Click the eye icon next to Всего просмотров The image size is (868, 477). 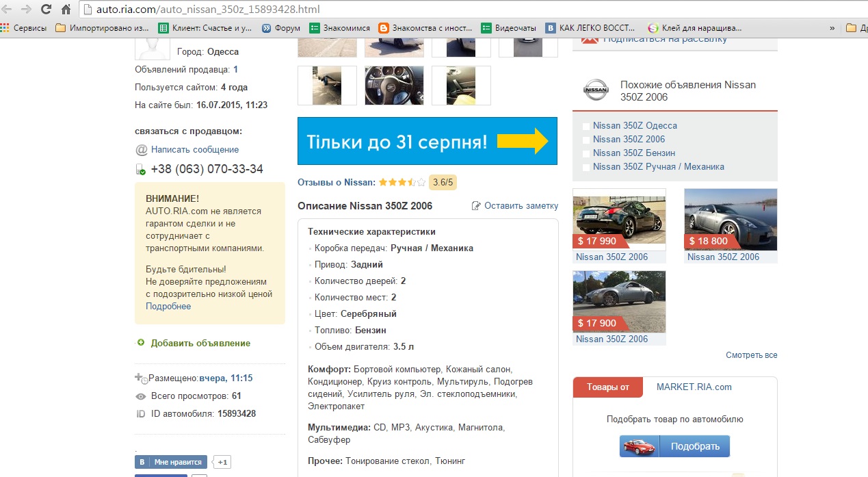(x=141, y=396)
